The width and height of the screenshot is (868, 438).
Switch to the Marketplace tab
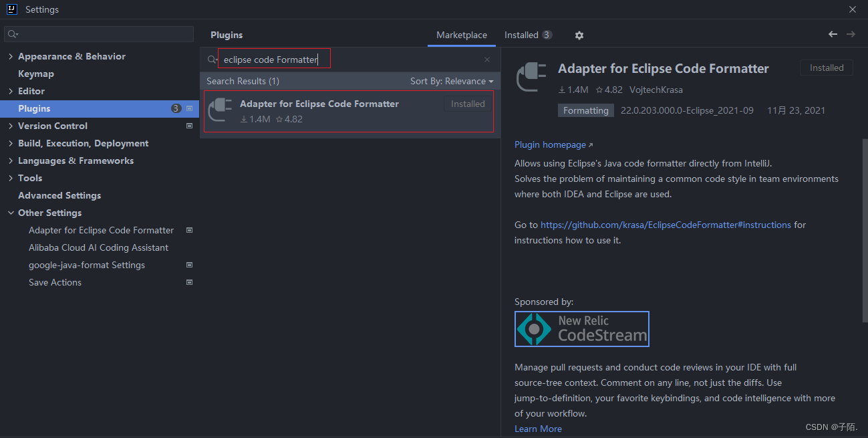pyautogui.click(x=462, y=35)
